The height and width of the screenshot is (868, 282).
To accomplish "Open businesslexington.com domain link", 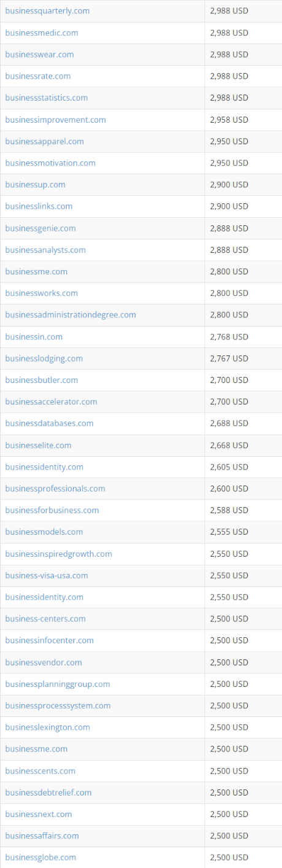I will click(x=47, y=727).
